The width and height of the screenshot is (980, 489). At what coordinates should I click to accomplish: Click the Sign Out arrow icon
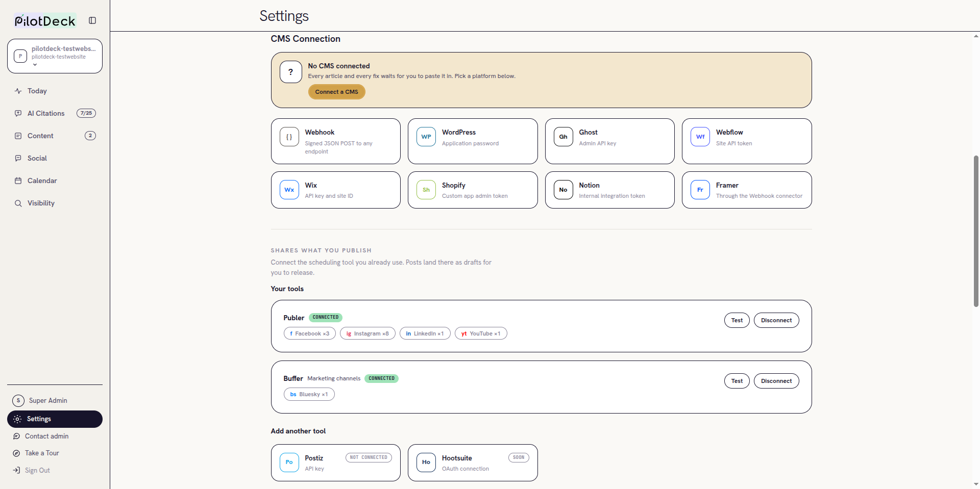[x=16, y=470]
